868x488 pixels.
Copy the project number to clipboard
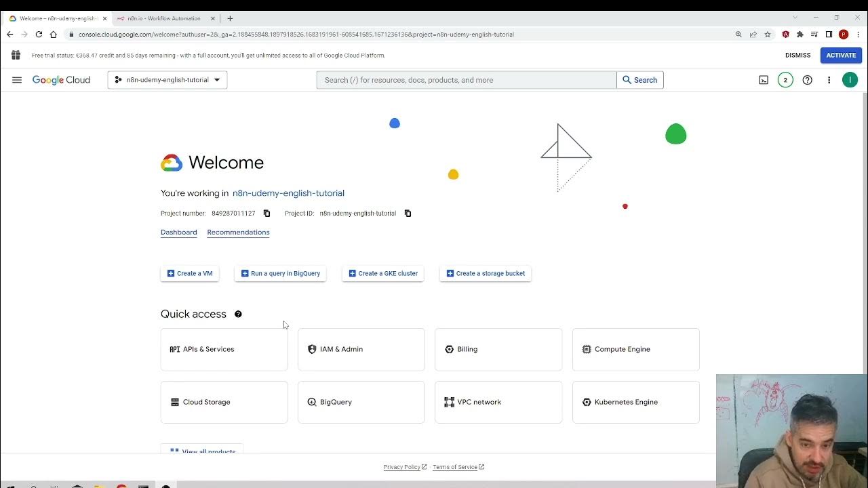click(x=267, y=213)
